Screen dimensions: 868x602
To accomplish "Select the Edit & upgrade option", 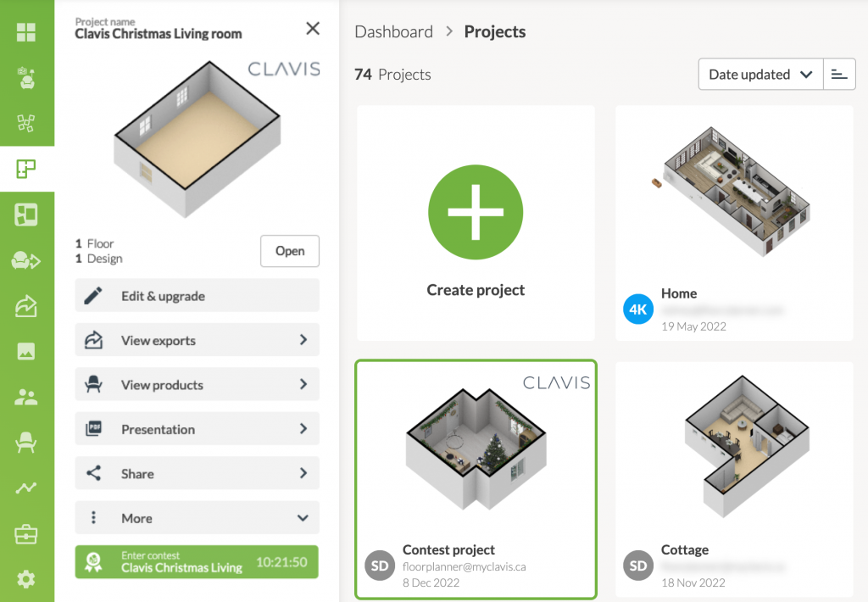I will pos(197,295).
